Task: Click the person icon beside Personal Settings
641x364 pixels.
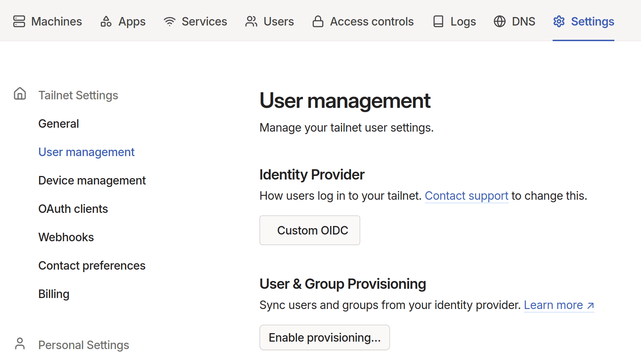Action: click(20, 343)
